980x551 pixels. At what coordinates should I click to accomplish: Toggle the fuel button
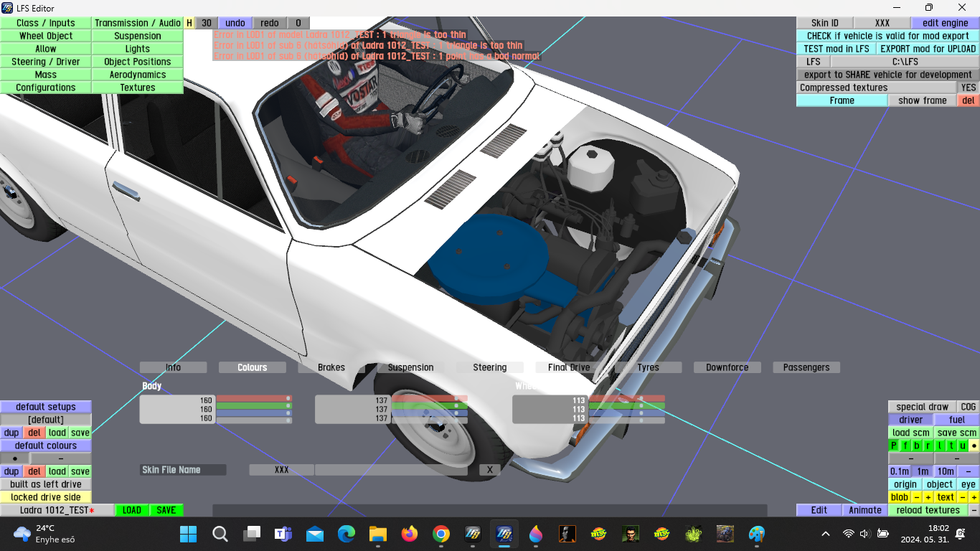pyautogui.click(x=957, y=420)
